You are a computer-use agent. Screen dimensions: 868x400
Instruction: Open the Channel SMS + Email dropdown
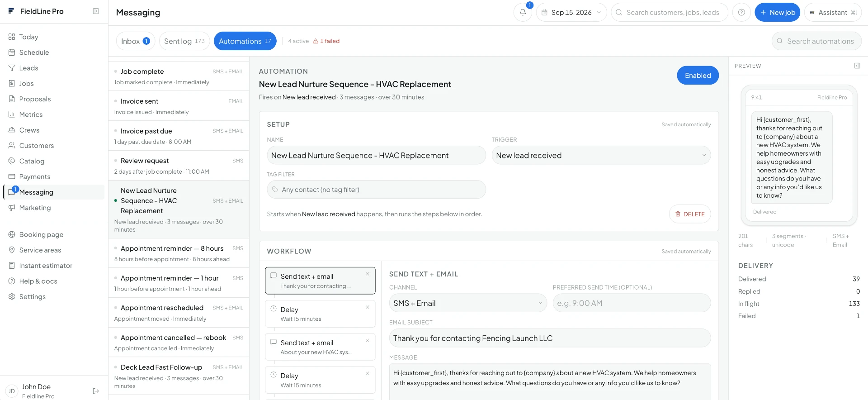click(x=468, y=303)
